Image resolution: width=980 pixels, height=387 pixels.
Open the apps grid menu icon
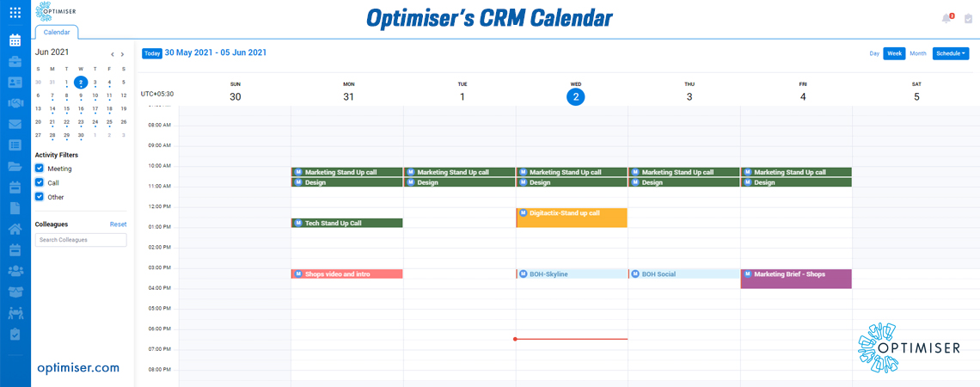[x=15, y=12]
